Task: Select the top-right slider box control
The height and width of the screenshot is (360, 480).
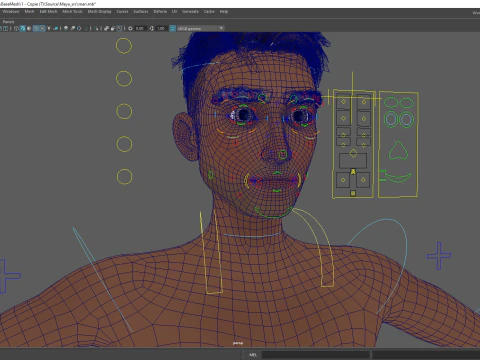Action: coord(364,102)
